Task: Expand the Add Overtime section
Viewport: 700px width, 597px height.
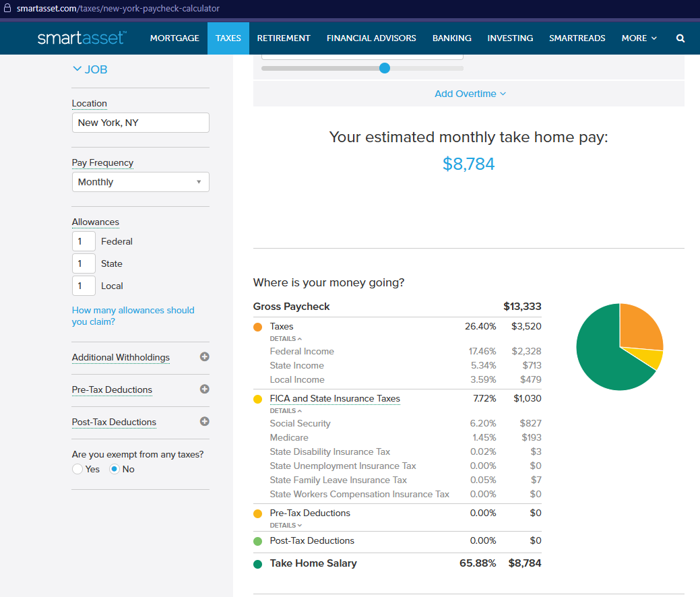Action: point(470,94)
